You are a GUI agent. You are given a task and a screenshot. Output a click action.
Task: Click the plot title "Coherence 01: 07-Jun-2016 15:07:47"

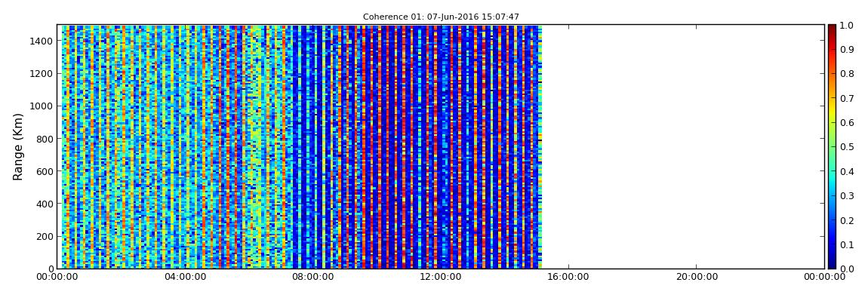(441, 17)
